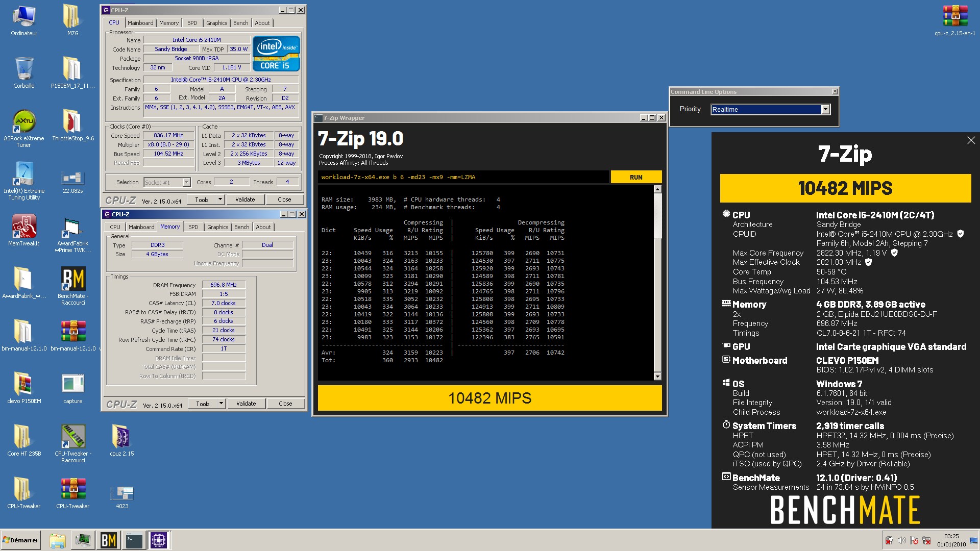
Task: Click Close button in bottom CPU-Z window
Action: [285, 404]
